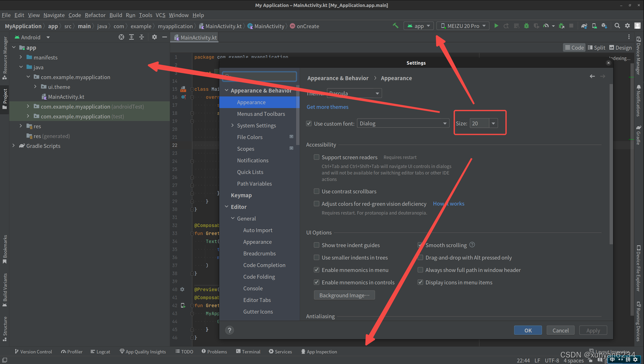
Task: Expand System Settings in settings tree
Action: point(232,126)
